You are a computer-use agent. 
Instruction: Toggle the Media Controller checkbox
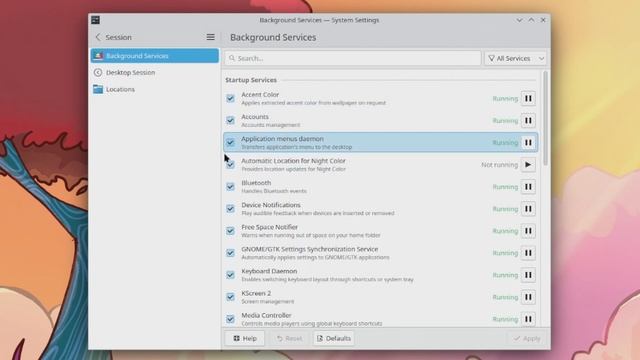[230, 319]
